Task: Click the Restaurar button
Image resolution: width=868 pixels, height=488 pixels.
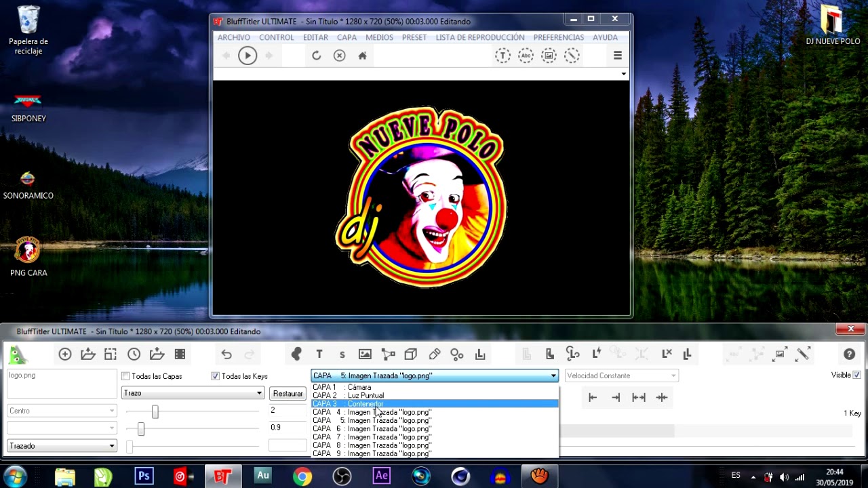Action: 288,394
